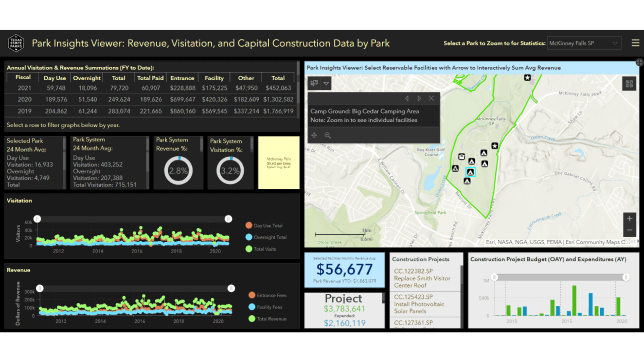Image resolution: width=644 pixels, height=362 pixels.
Task: Toggle Overnight Total legend series
Action: click(x=266, y=237)
